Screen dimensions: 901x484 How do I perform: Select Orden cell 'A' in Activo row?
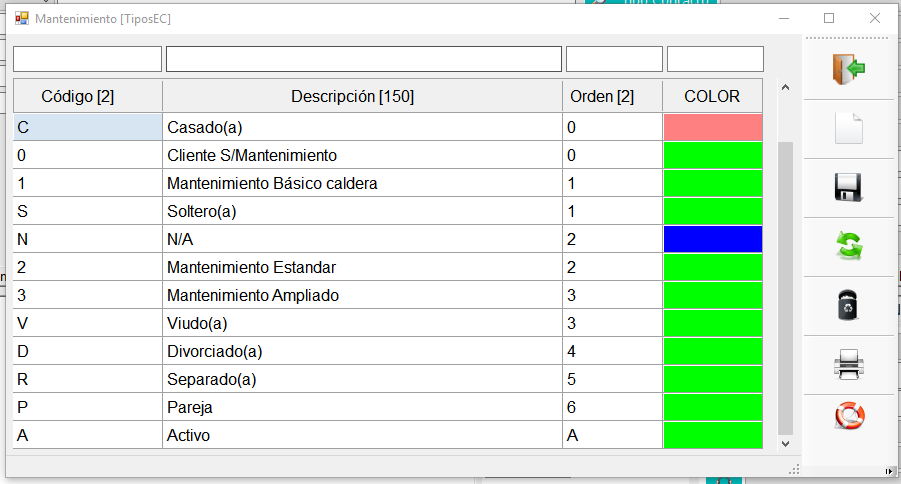click(x=613, y=435)
